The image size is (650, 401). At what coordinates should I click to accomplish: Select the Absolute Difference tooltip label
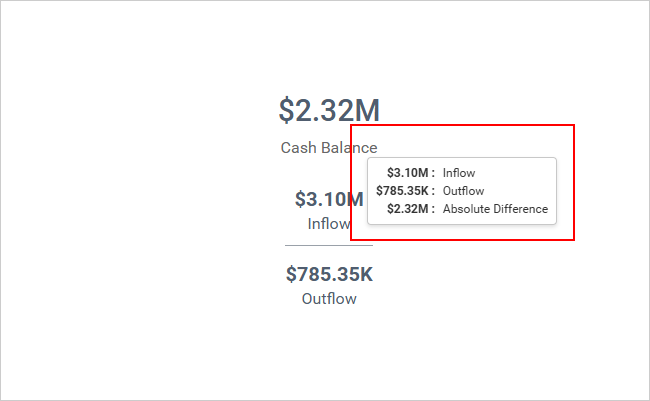[495, 209]
